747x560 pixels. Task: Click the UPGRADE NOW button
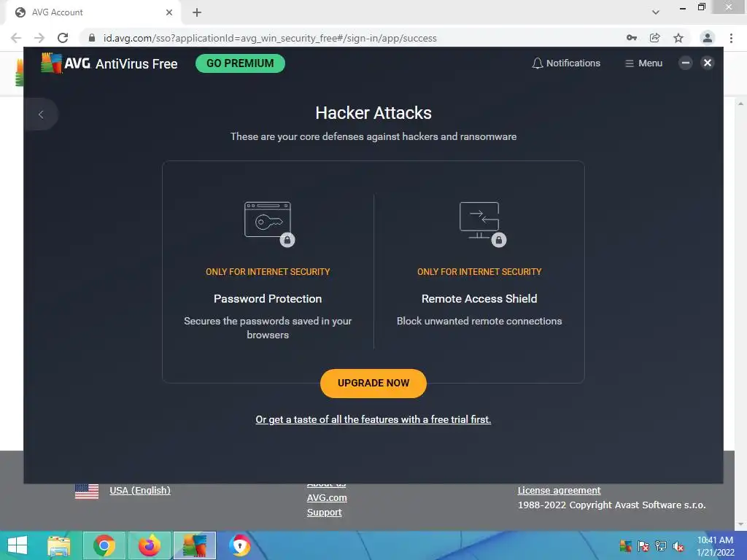373,384
